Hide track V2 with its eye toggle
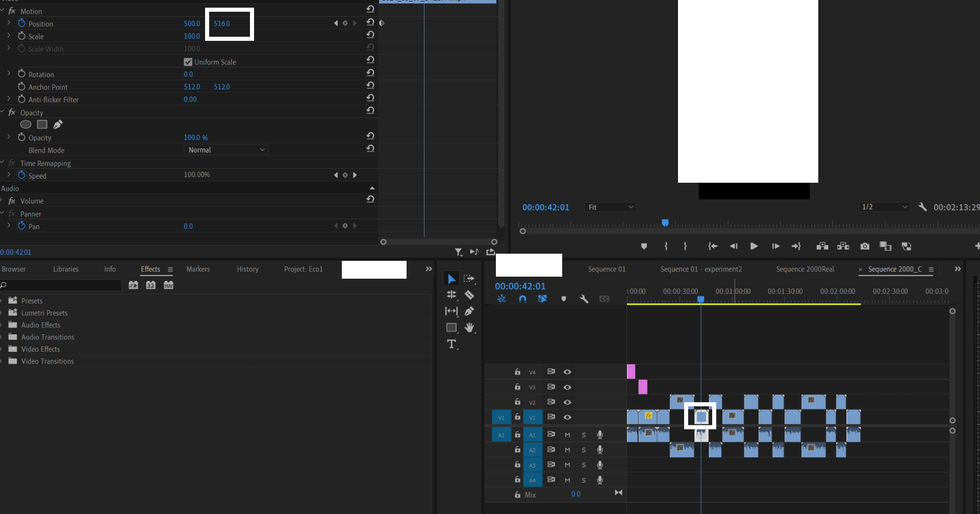Image resolution: width=980 pixels, height=514 pixels. [567, 402]
